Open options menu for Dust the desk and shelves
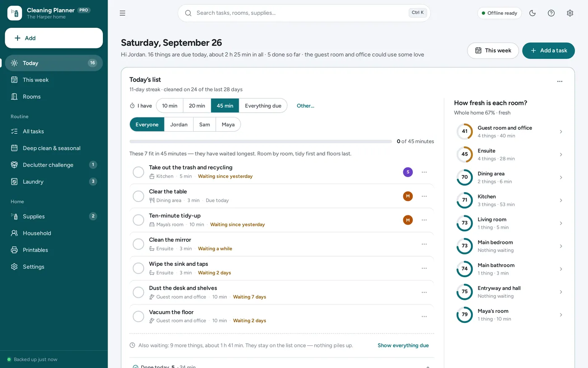Screen dimensions: 588x368 point(424,292)
